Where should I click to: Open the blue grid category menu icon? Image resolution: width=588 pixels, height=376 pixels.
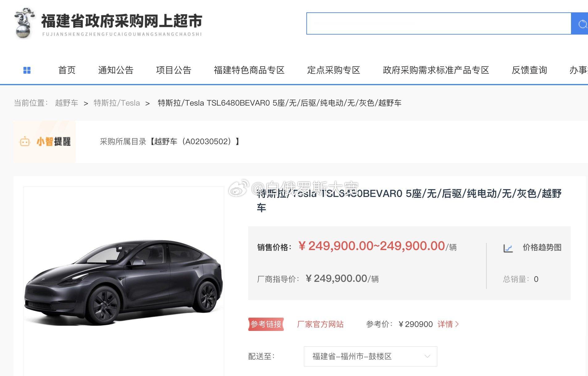[x=27, y=70]
